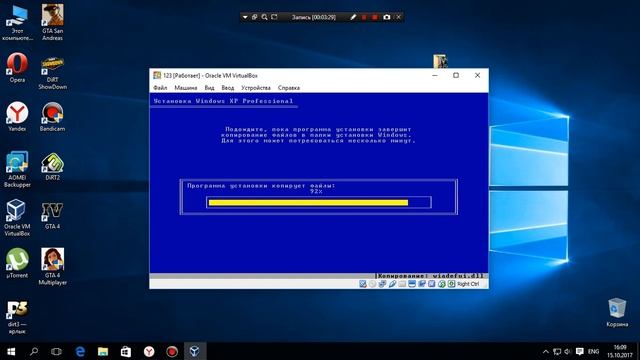Open Microsoft Store from the taskbar
Screen dimensions: 640x360
tap(126, 351)
